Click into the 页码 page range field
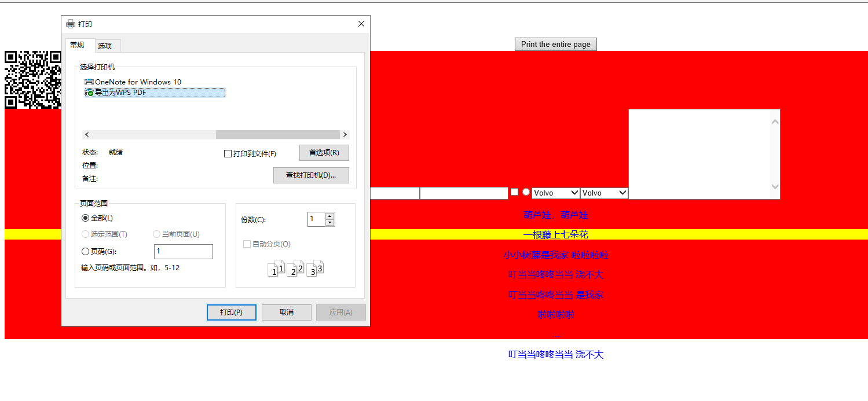Viewport: 868px width, 401px height. (x=183, y=252)
